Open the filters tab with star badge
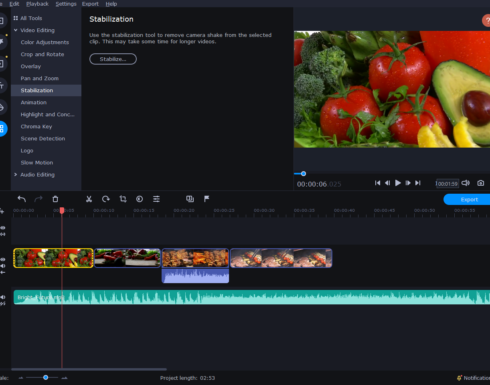Image resolution: width=490 pixels, height=385 pixels. pos(2,42)
